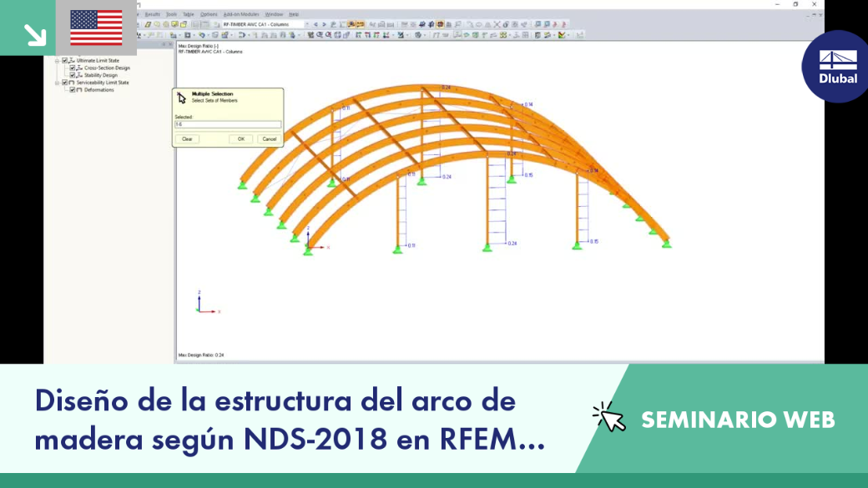Collapse the Serviceability Limit State node
Screen dimensions: 868x488
click(x=57, y=83)
